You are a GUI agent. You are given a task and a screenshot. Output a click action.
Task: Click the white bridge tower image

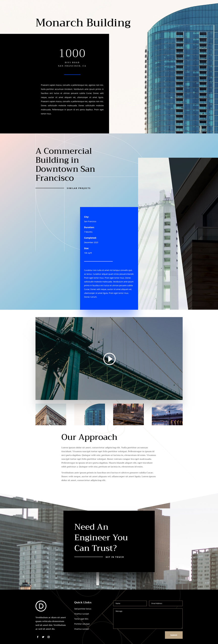point(178,233)
